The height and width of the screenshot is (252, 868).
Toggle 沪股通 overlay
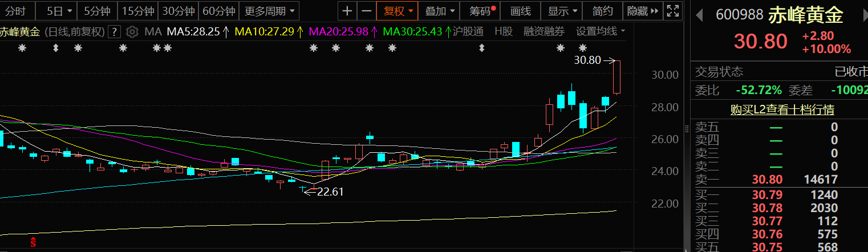point(468,31)
